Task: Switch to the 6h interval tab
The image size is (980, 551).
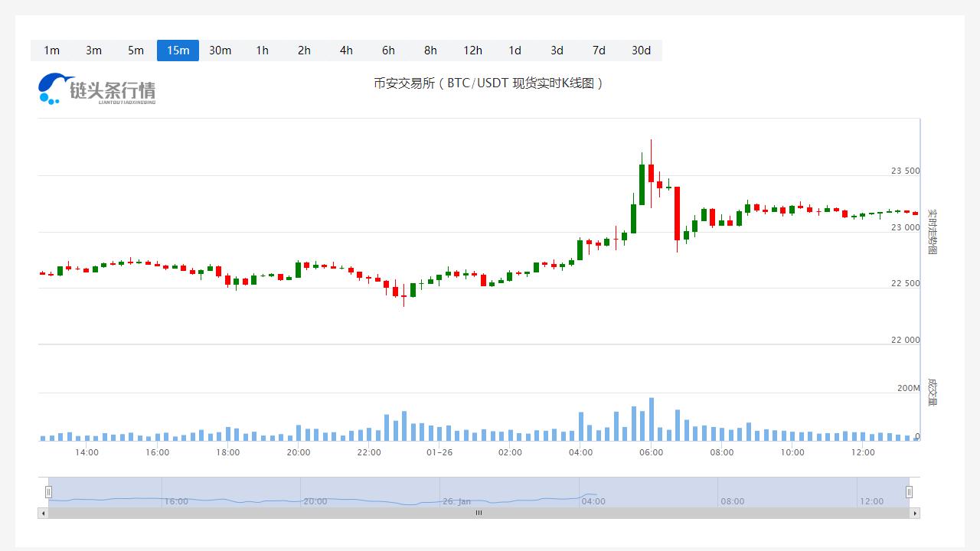Action: tap(388, 51)
